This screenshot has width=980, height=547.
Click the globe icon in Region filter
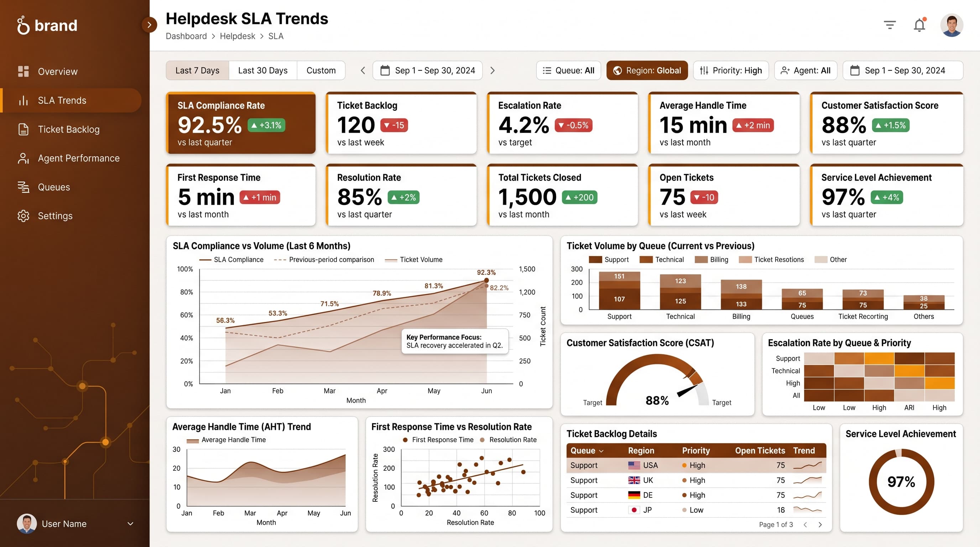click(x=617, y=71)
